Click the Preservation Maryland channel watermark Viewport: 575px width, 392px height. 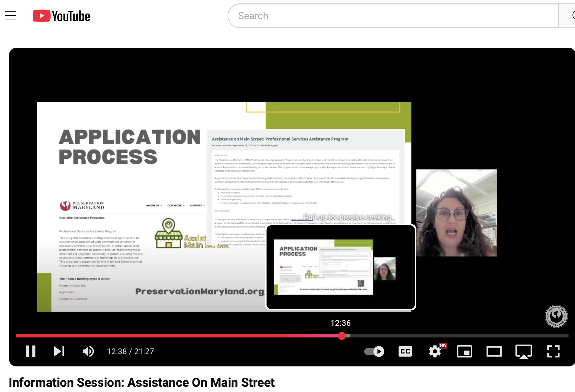[556, 316]
